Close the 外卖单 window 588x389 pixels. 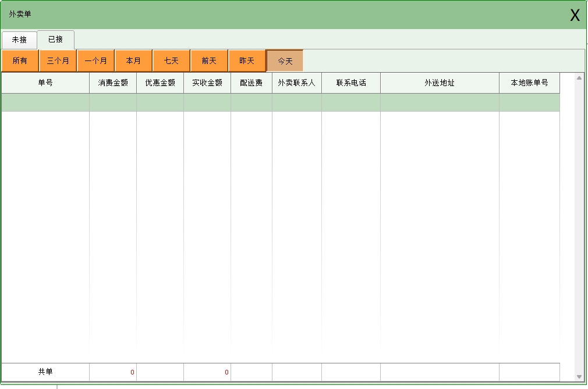coord(575,16)
